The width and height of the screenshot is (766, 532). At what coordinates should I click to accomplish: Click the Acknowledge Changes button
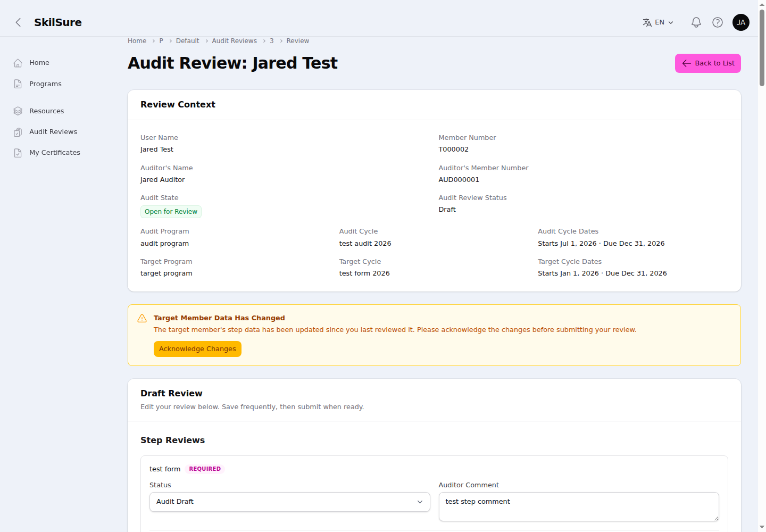(197, 349)
